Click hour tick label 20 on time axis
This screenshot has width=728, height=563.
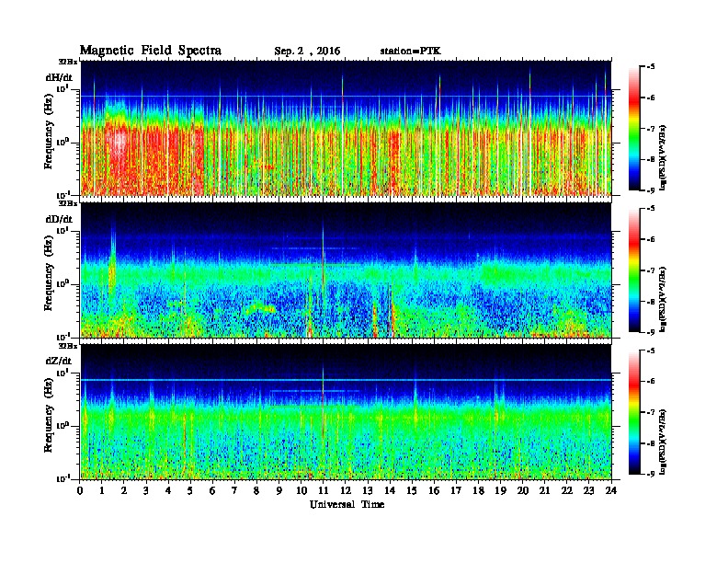(523, 491)
